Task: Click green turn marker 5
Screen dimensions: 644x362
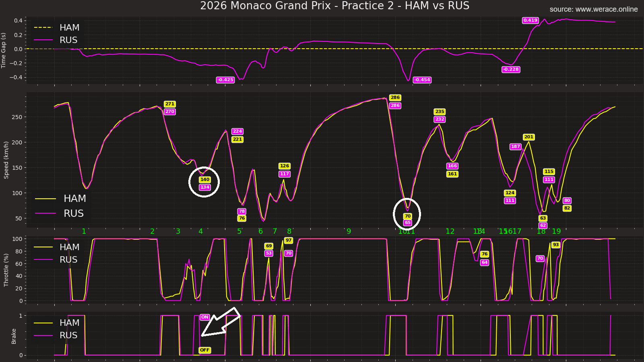Action: [x=239, y=231]
